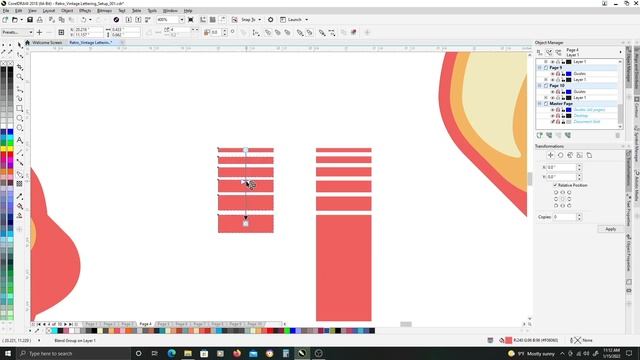The image size is (640, 360).
Task: Select the Rotate icon in Transformations
Action: 560,155
